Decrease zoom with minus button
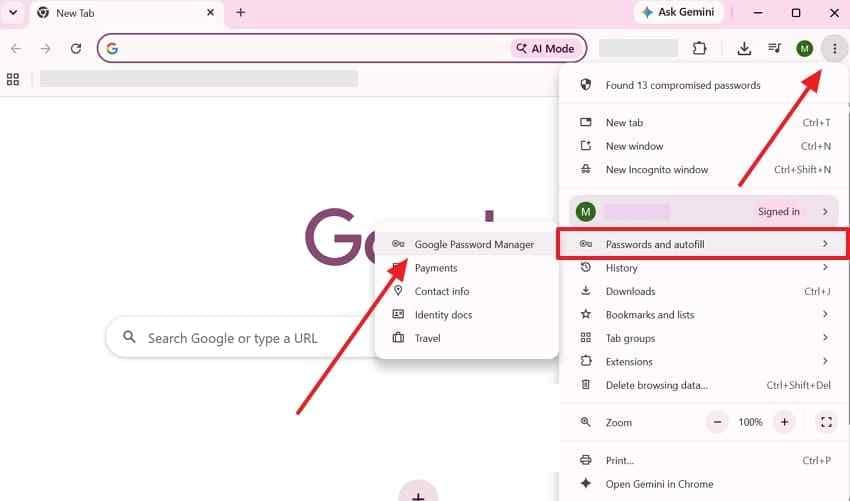850x501 pixels. (717, 422)
